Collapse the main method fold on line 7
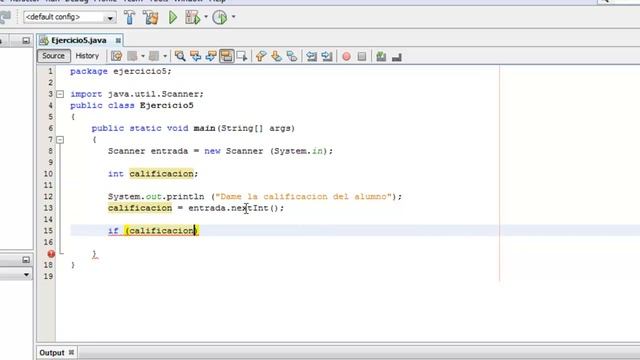The width and height of the screenshot is (640, 360). (x=60, y=140)
